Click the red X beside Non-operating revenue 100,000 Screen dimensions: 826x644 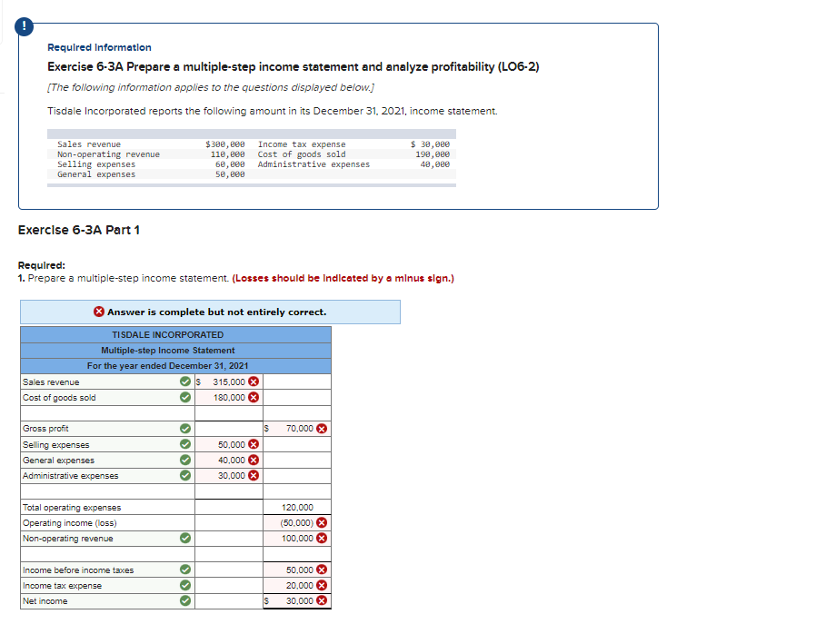tap(320, 538)
